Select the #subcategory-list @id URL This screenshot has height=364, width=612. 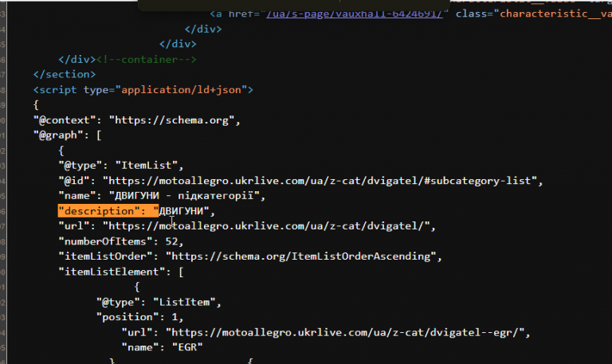pyautogui.click(x=320, y=181)
